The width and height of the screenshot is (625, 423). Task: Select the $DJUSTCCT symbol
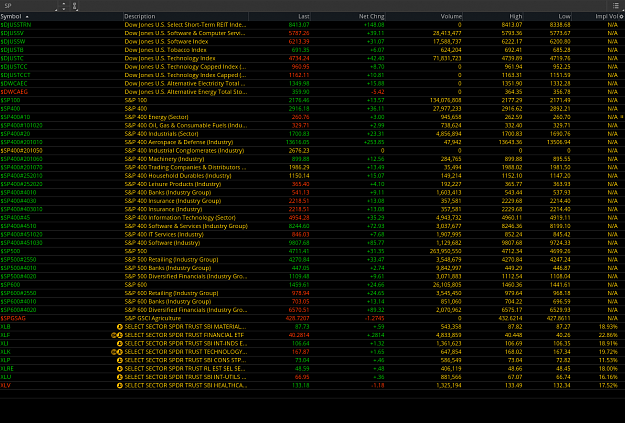pos(15,75)
